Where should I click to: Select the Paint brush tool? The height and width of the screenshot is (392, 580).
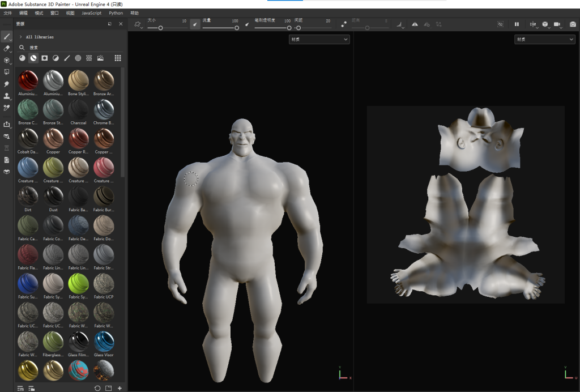7,37
